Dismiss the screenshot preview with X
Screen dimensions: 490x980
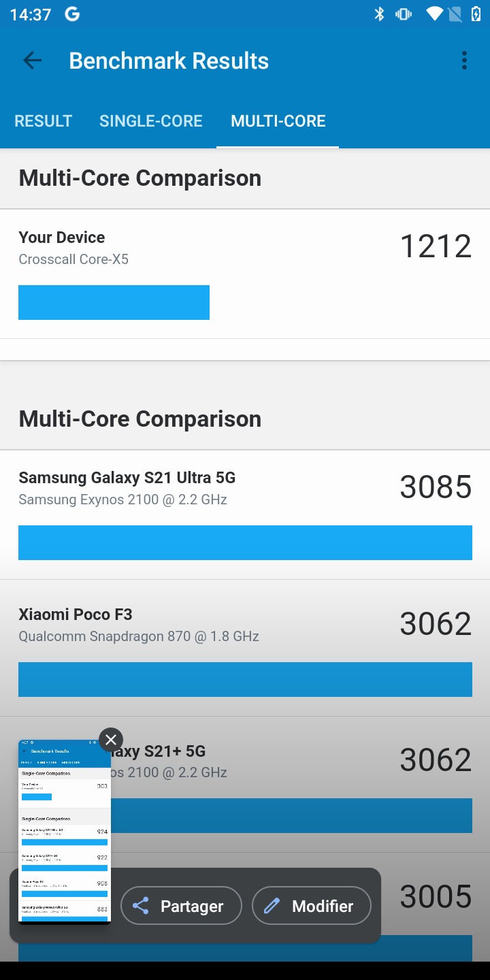tap(111, 740)
